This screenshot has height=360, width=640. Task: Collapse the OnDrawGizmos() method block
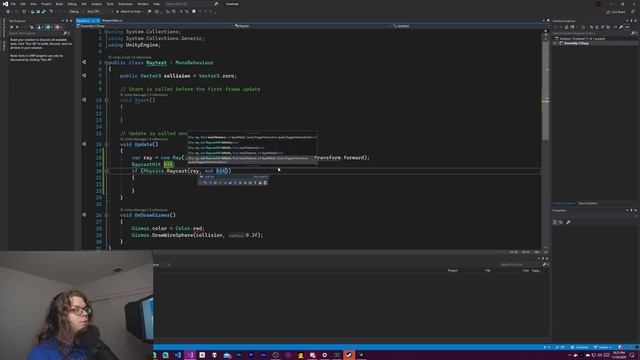pyautogui.click(x=107, y=215)
